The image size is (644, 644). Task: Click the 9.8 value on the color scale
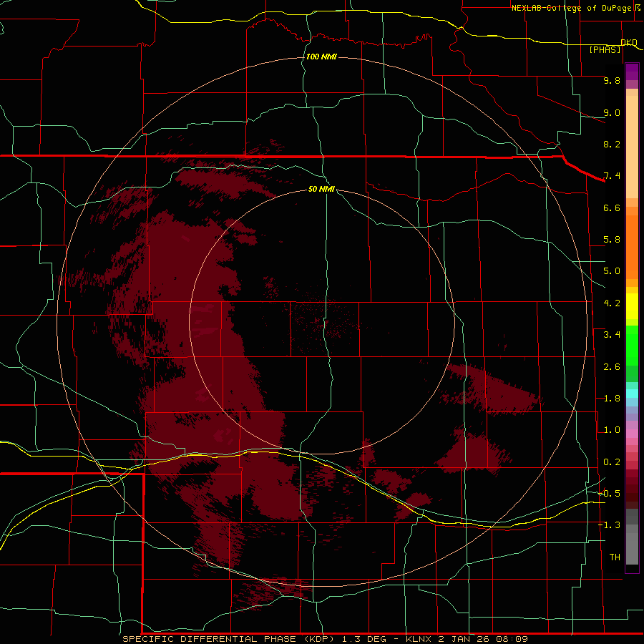[612, 80]
